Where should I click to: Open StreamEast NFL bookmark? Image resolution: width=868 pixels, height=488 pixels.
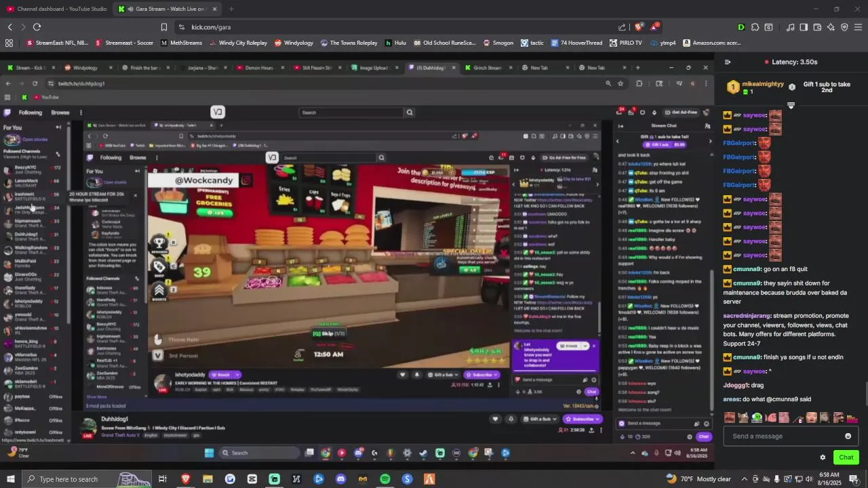click(x=57, y=43)
